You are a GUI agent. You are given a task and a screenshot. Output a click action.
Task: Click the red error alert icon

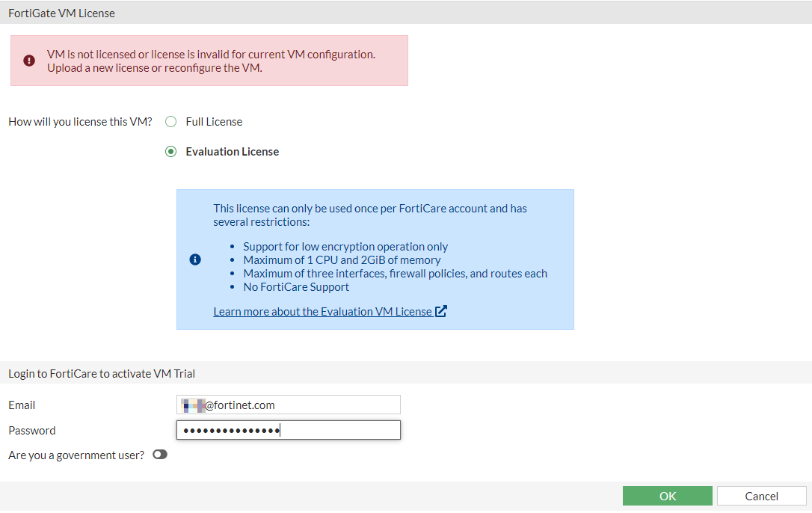(x=29, y=61)
